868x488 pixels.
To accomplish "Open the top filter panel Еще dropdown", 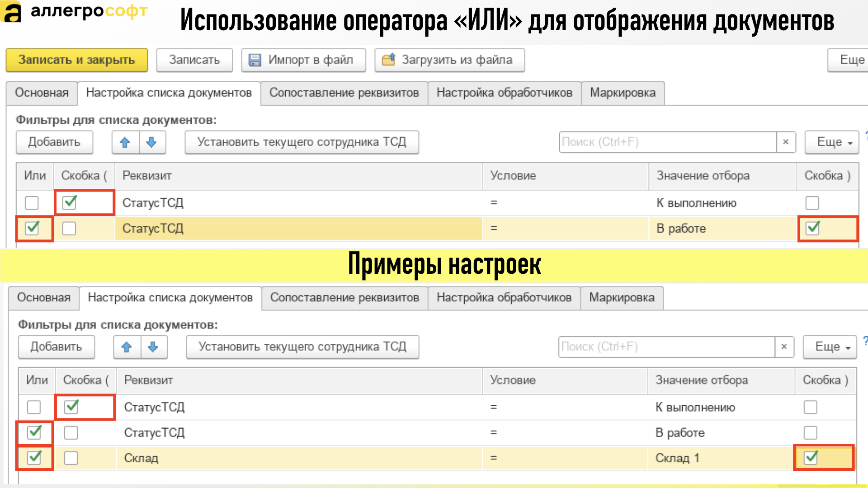I will (x=832, y=142).
